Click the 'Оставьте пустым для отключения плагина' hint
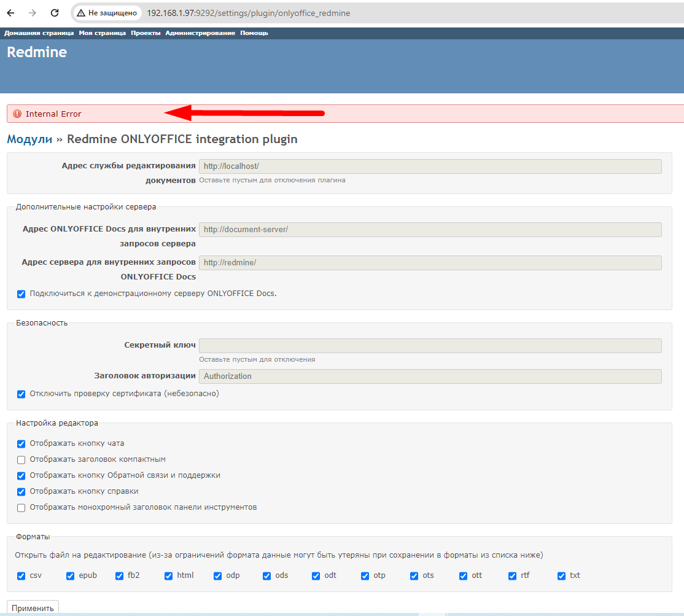The image size is (684, 616). coord(272,180)
